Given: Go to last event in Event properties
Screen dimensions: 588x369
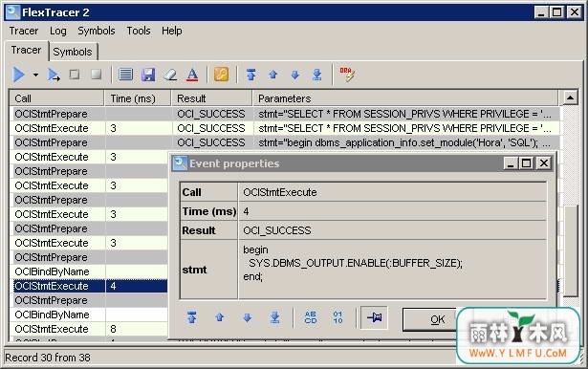Looking at the screenshot, I should [x=274, y=317].
